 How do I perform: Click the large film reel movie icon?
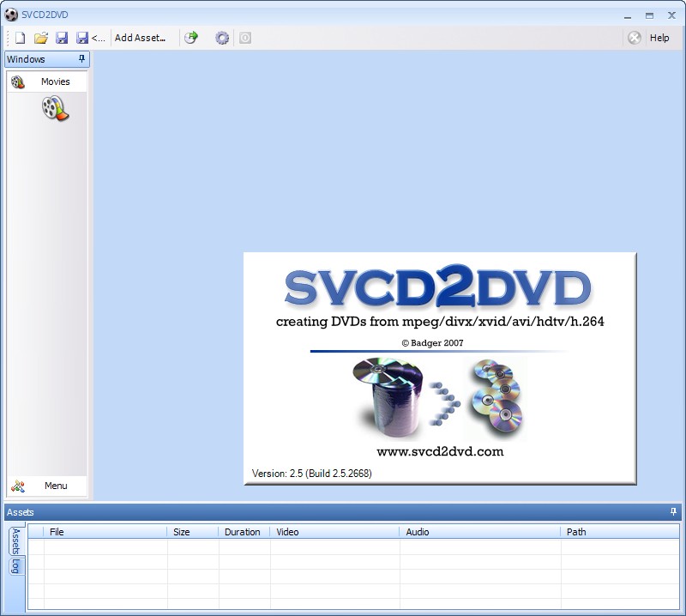point(56,108)
